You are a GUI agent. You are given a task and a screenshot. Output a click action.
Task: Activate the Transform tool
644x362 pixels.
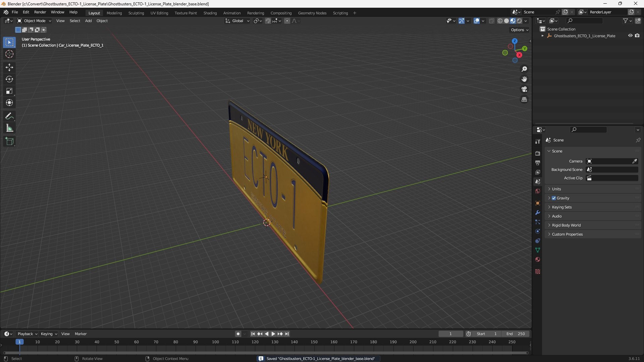9,103
